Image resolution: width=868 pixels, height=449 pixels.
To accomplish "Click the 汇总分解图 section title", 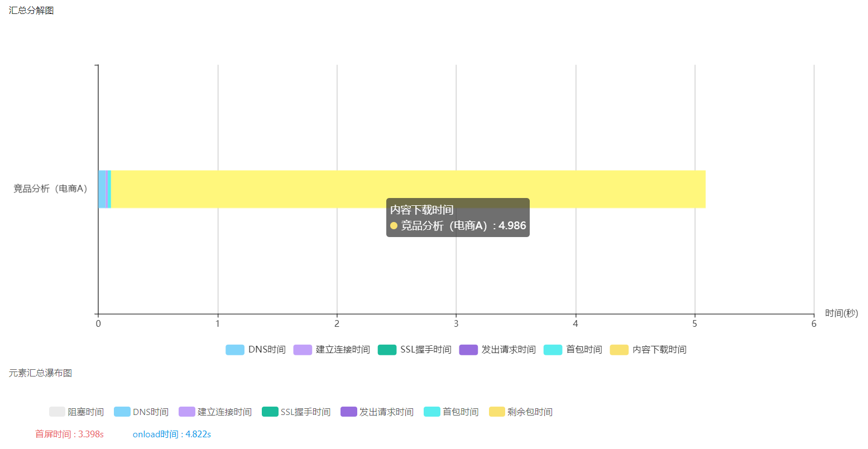I will [x=31, y=11].
